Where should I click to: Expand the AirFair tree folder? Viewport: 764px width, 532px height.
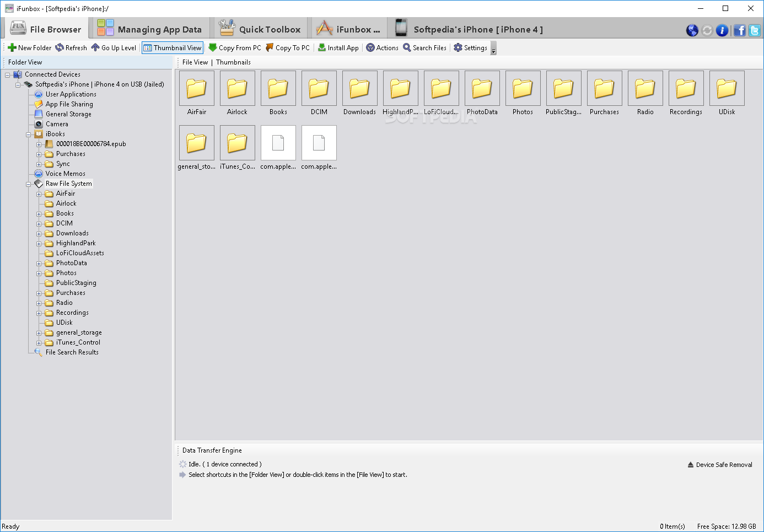pos(39,194)
